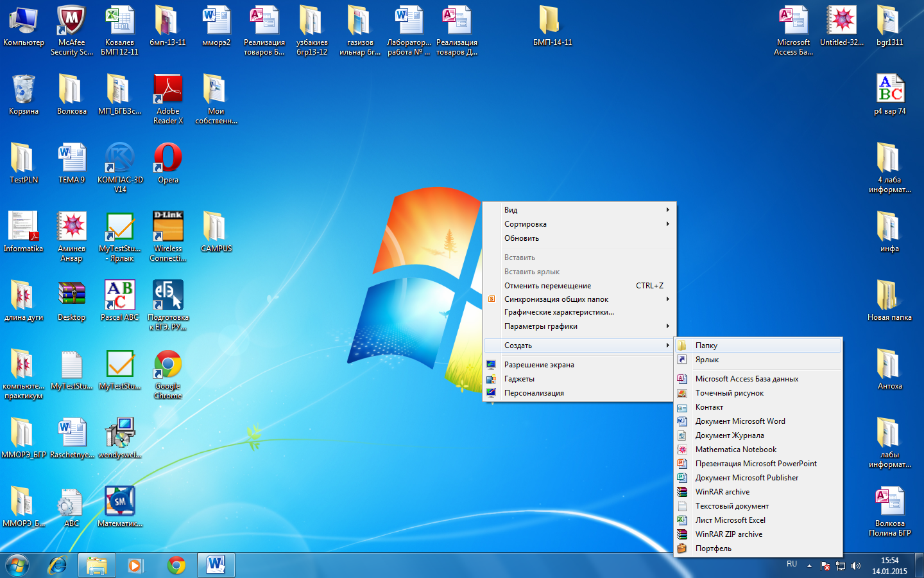Image resolution: width=924 pixels, height=578 pixels.
Task: Select the CAMPUS folder on desktop
Action: point(216,232)
